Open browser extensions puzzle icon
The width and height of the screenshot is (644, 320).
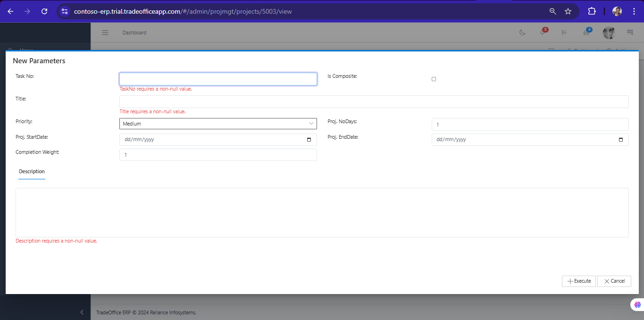click(x=592, y=11)
